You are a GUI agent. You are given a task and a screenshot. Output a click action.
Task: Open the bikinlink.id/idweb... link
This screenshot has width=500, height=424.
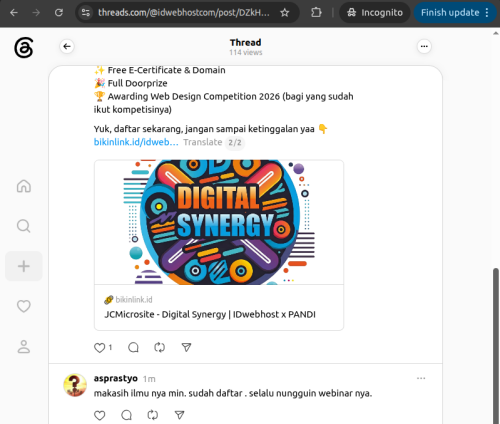click(136, 142)
